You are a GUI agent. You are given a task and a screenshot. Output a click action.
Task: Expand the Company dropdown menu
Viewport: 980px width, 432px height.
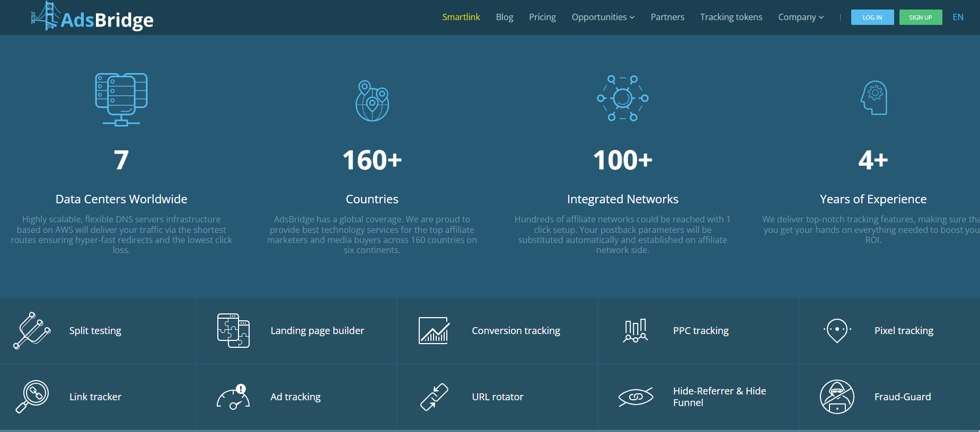801,17
